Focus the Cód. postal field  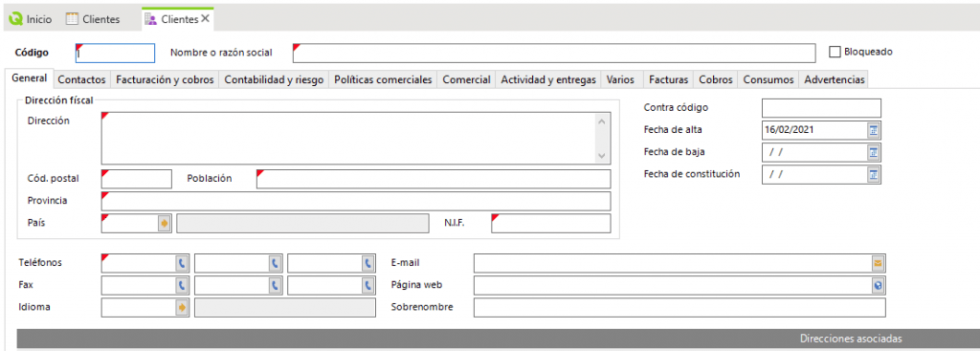pos(136,179)
